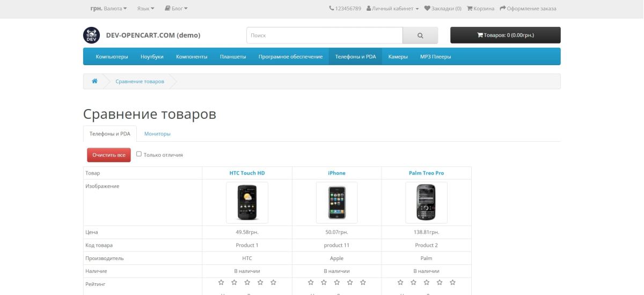
Task: Click the magnifier search button
Action: pyautogui.click(x=420, y=35)
